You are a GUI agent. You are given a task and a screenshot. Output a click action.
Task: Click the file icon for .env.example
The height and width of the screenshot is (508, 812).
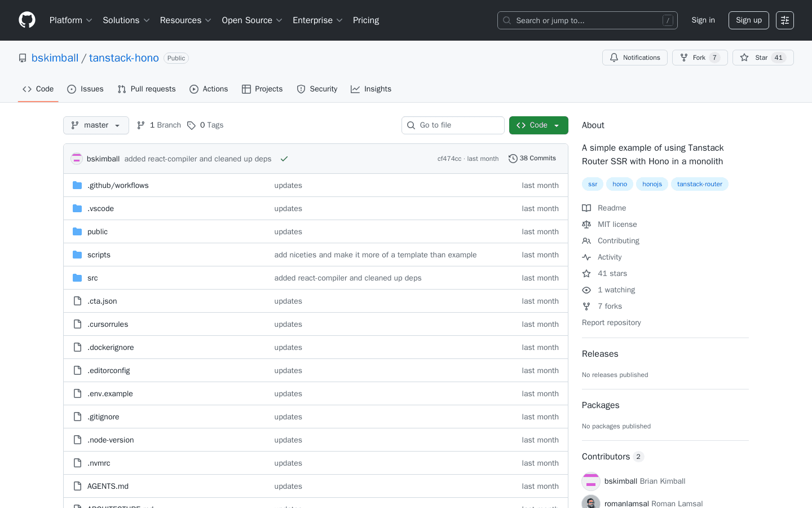(x=77, y=393)
